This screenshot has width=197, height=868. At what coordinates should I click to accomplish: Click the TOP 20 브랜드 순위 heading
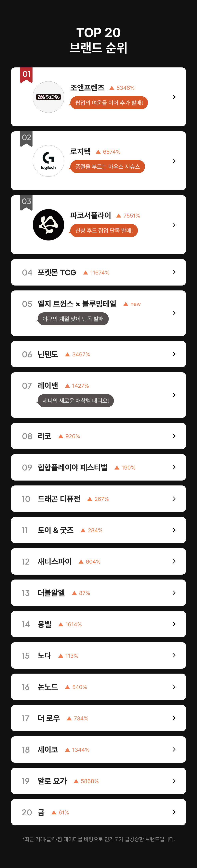coord(98,40)
